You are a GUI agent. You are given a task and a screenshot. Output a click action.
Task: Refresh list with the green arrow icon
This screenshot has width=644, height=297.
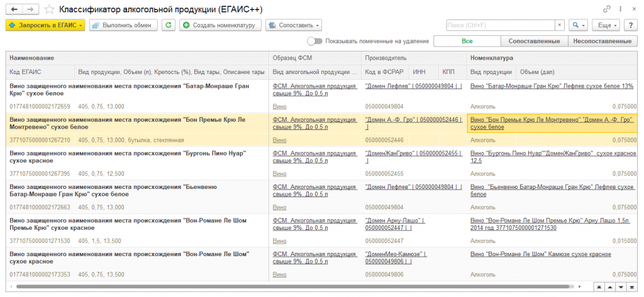tap(169, 25)
